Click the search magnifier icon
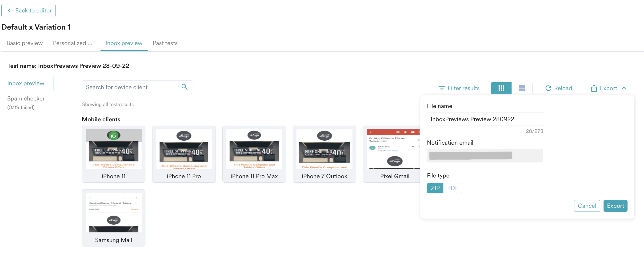This screenshot has height=254, width=644. pos(184,87)
